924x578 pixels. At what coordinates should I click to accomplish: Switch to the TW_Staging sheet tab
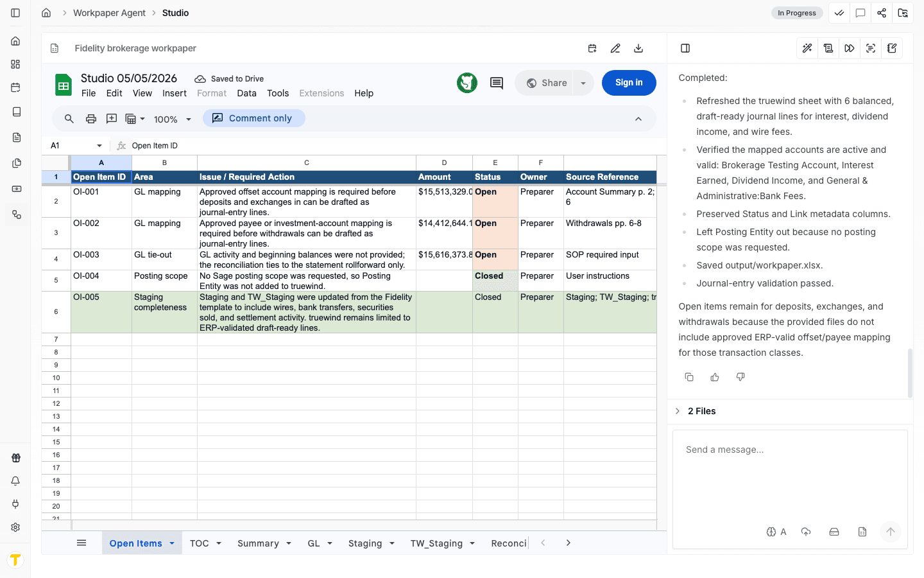[x=436, y=543]
